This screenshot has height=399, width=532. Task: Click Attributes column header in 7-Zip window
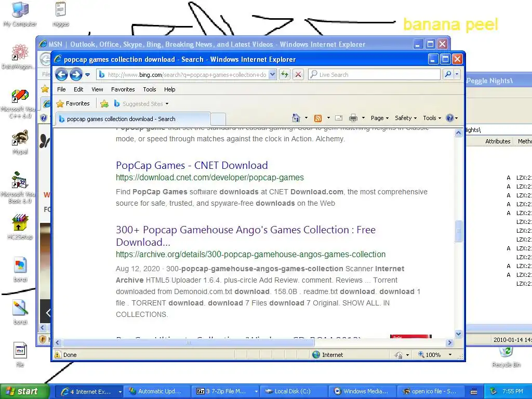[497, 141]
